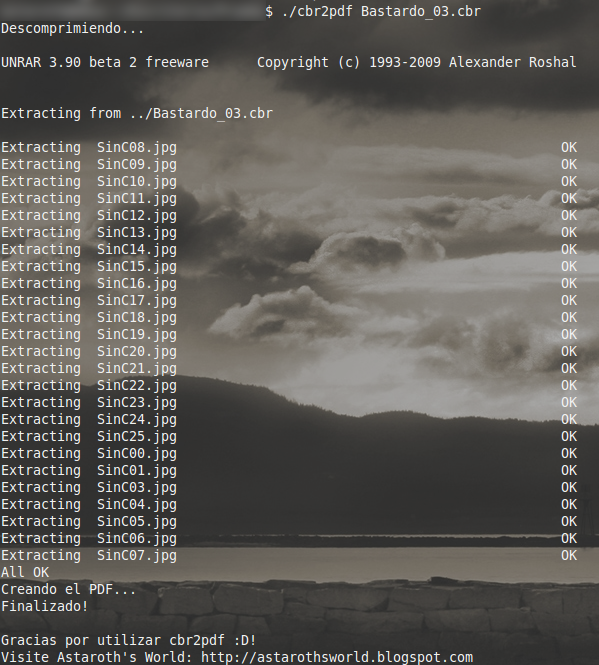Click the OK status for SinC15.jpg
The image size is (599, 665).
[x=569, y=266]
